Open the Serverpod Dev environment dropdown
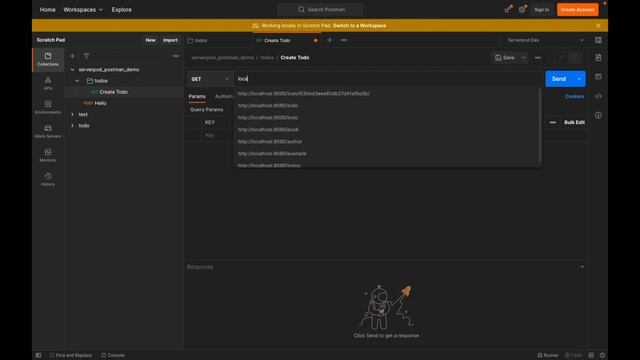This screenshot has height=360, width=640. tap(545, 40)
